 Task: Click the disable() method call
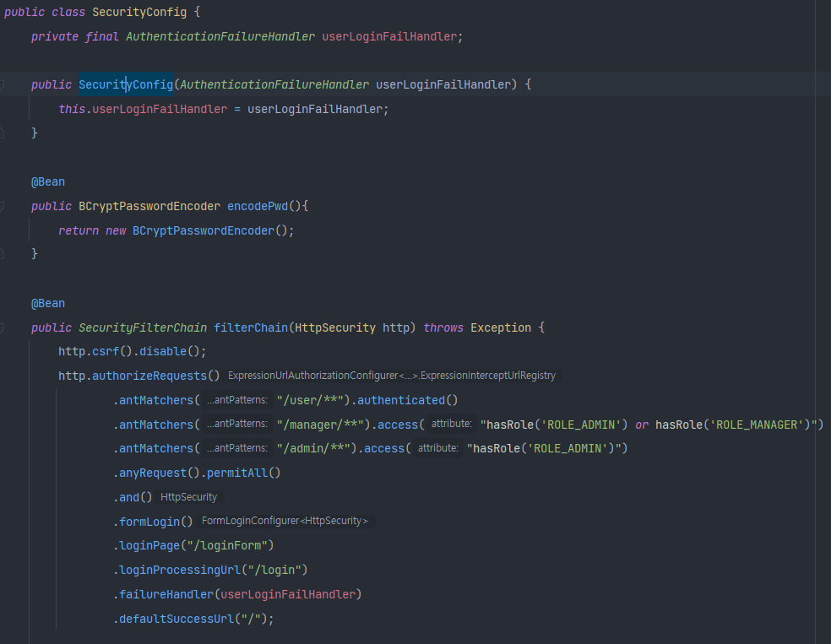tap(170, 352)
